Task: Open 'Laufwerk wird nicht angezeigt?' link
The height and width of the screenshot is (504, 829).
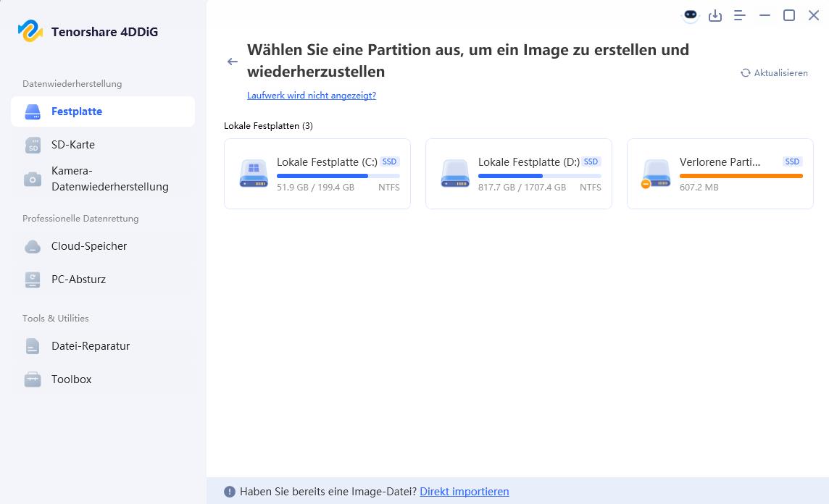Action: 312,95
